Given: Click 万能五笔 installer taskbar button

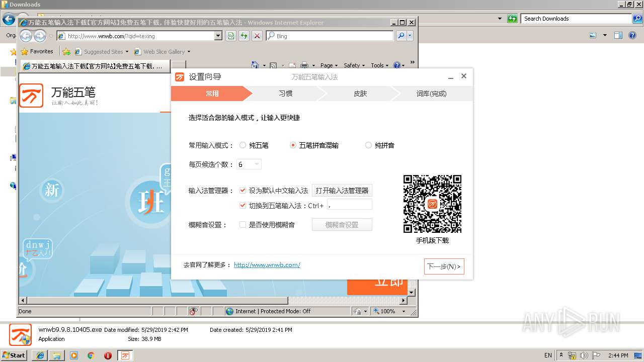Looking at the screenshot, I should pos(125,355).
